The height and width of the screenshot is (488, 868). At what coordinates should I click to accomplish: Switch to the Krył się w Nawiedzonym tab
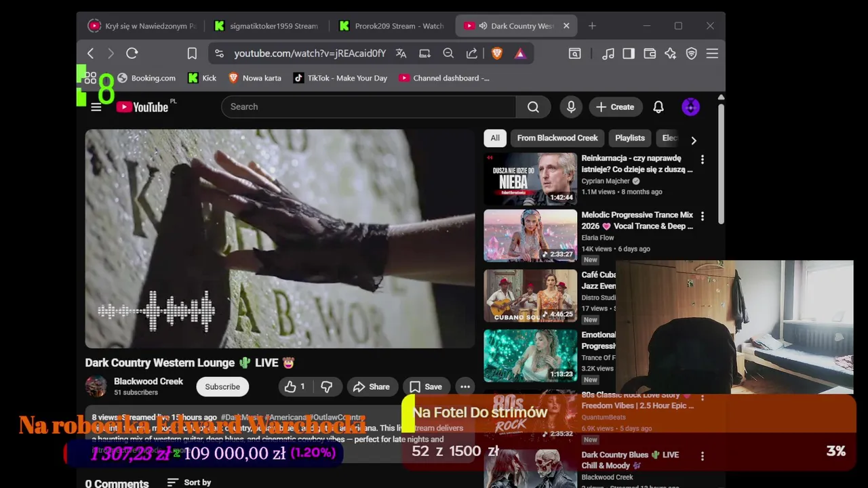(142, 26)
